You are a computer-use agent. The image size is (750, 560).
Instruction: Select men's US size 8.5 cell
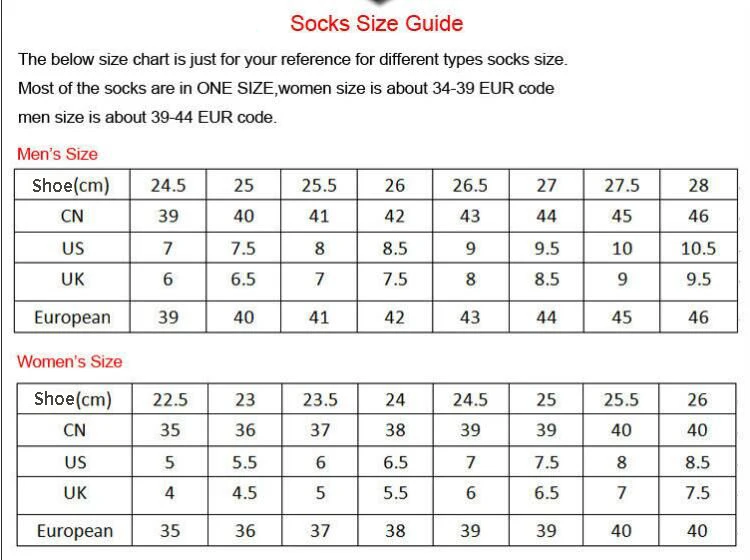[x=395, y=248]
